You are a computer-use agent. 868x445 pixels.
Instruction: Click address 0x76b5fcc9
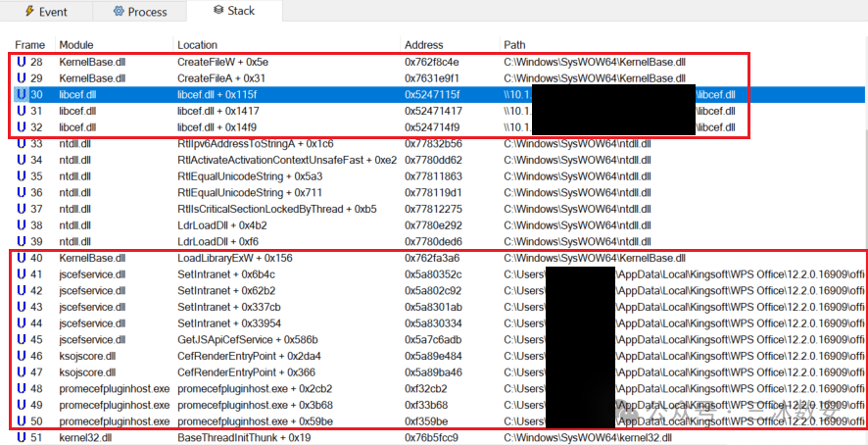click(432, 438)
